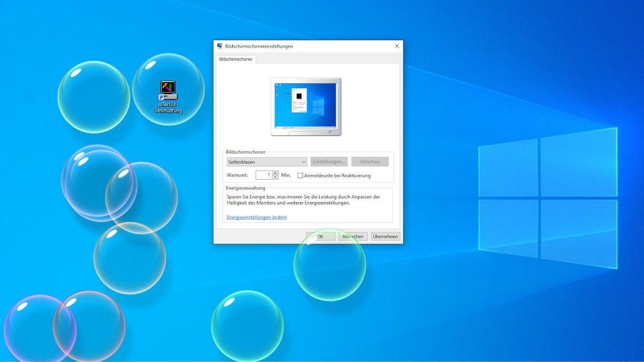644x362 pixels.
Task: Confirm settings with the OK button
Action: [320, 236]
